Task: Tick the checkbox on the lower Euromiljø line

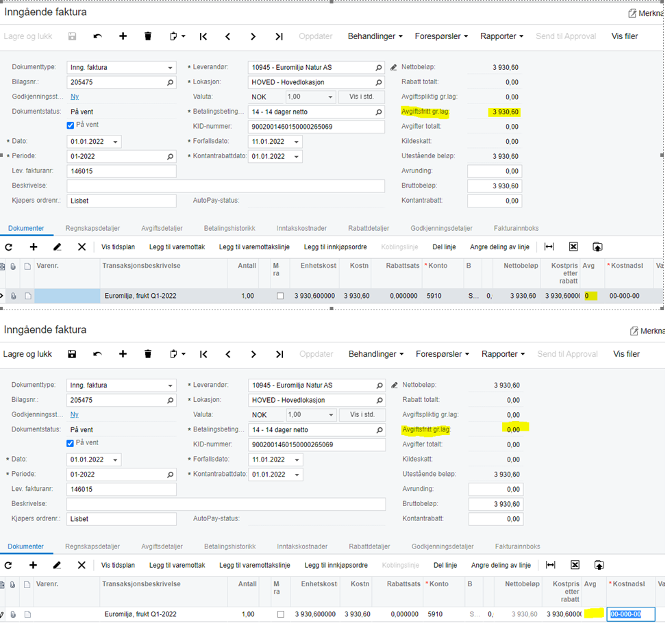Action: pyautogui.click(x=281, y=614)
